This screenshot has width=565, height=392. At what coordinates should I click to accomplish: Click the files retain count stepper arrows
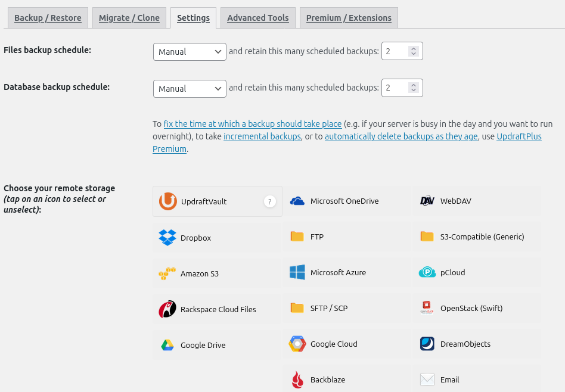(x=414, y=52)
